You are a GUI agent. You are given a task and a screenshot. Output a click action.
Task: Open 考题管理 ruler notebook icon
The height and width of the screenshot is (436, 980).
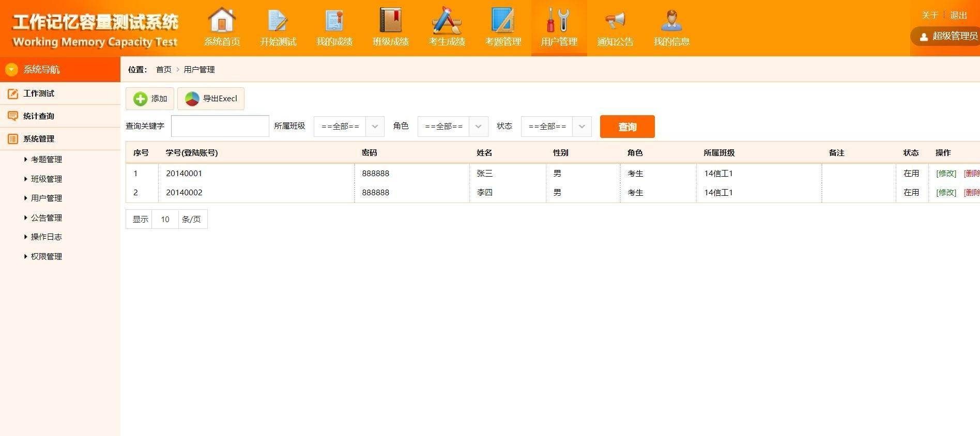coord(503,20)
